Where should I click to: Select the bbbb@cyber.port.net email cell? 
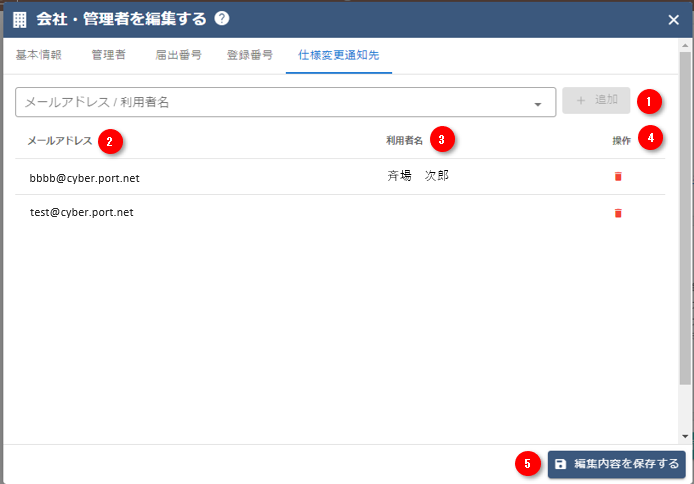(84, 177)
